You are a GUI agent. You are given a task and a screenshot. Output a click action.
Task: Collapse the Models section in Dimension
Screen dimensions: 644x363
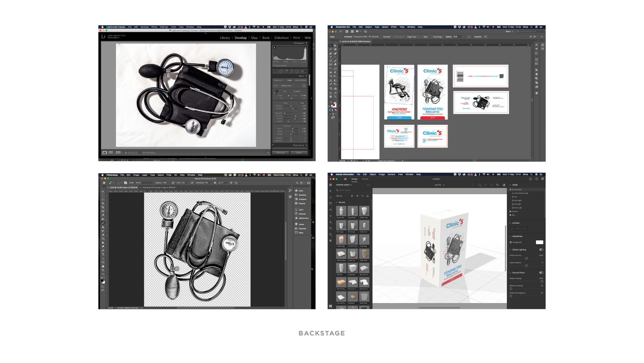337,202
